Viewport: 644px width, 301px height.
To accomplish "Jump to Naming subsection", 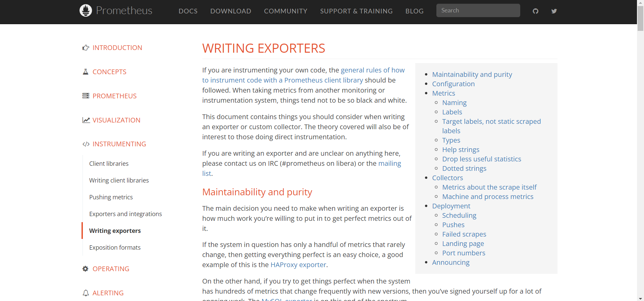I will (x=454, y=103).
